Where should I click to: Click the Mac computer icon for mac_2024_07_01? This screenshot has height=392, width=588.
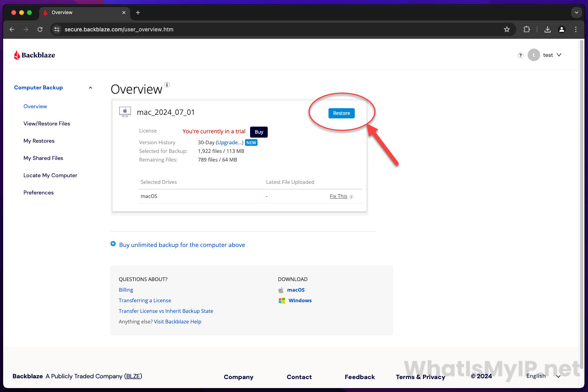pos(125,112)
